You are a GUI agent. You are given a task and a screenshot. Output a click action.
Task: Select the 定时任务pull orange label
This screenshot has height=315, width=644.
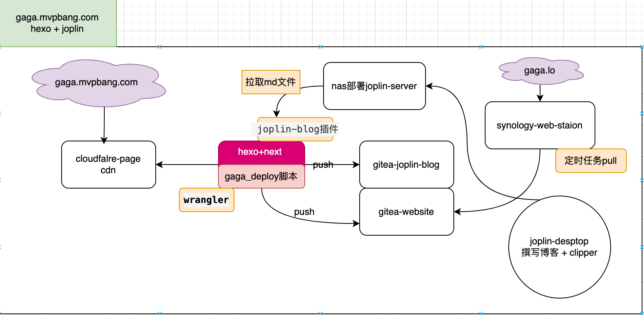point(591,161)
